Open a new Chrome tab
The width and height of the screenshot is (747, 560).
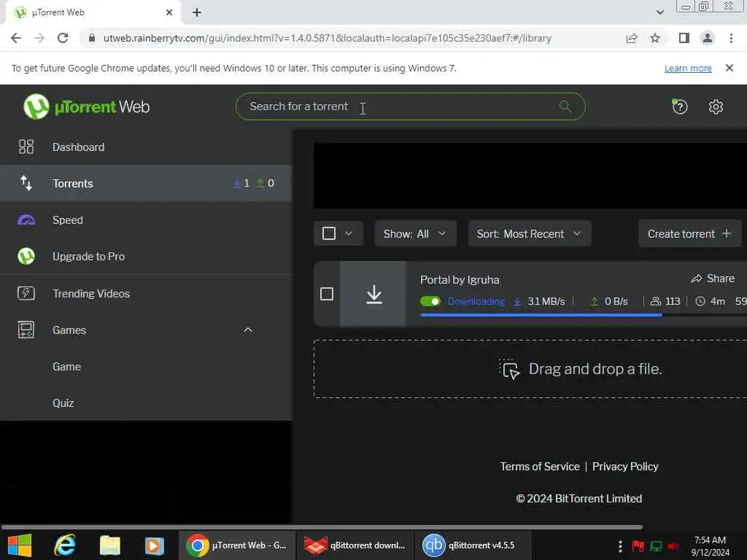point(197,12)
